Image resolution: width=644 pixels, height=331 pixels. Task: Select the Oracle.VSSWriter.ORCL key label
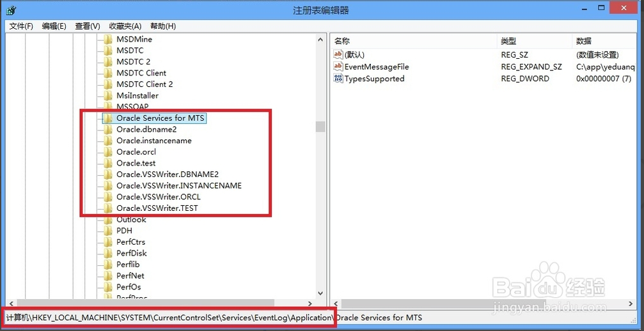(x=159, y=197)
